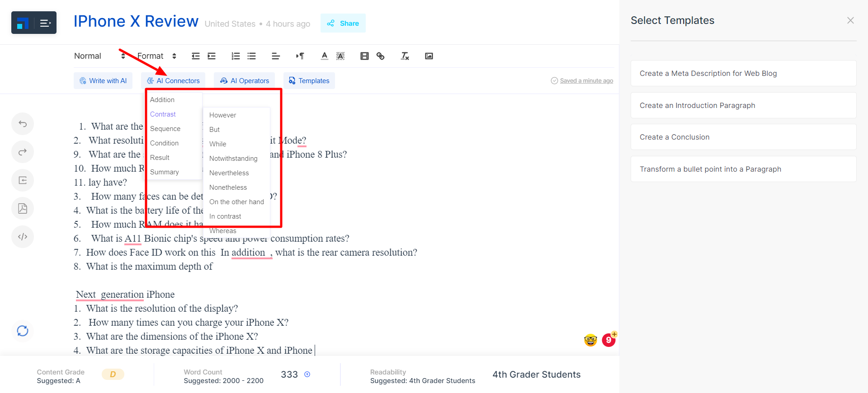The width and height of the screenshot is (868, 393).
Task: Click the Share button
Action: (x=343, y=23)
